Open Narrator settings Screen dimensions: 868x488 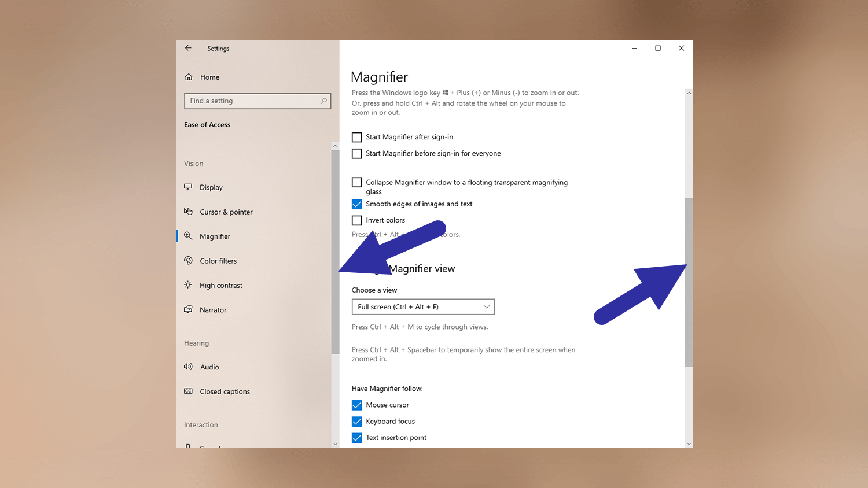(212, 309)
